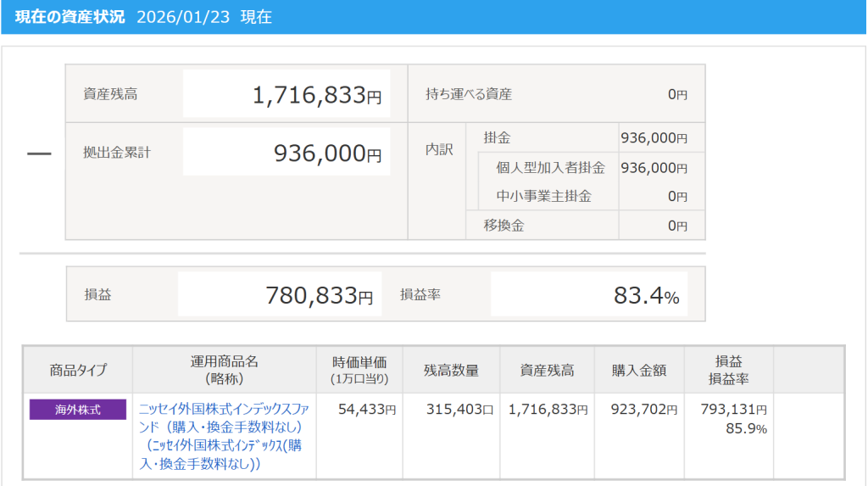Open the ニッセイ外国株式インデックスファンド product link

(224, 436)
